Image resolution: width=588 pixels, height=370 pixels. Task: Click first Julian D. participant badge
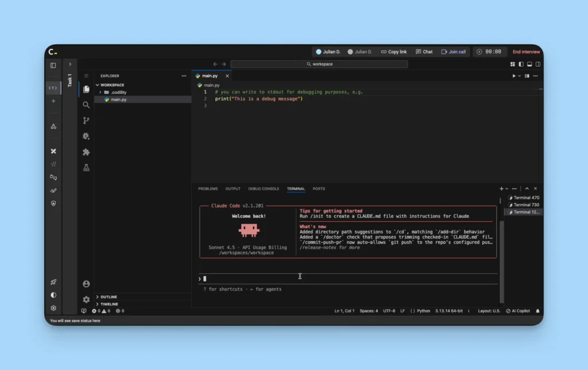pos(328,52)
